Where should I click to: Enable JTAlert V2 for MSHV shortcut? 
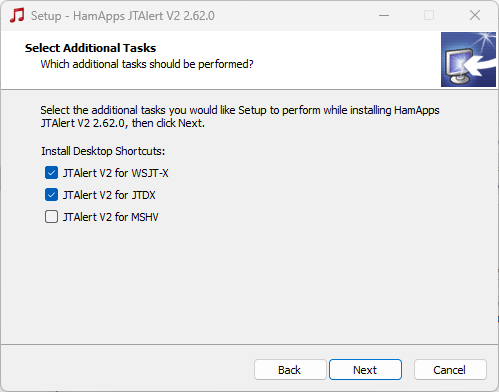pos(51,217)
